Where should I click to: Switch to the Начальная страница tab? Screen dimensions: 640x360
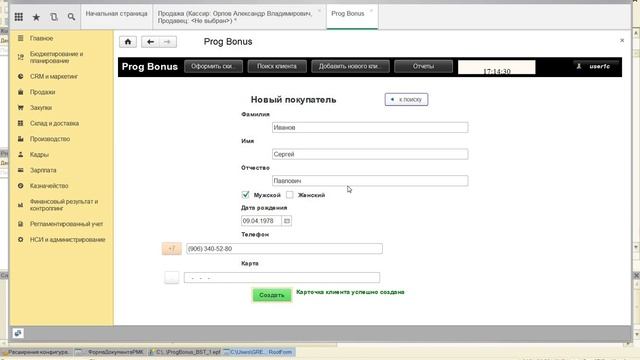coord(116,14)
